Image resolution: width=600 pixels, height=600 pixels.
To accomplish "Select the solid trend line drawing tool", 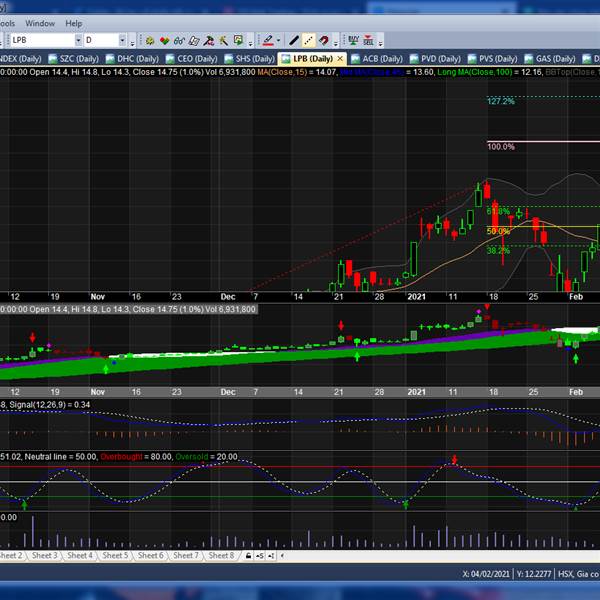I will click(x=294, y=41).
